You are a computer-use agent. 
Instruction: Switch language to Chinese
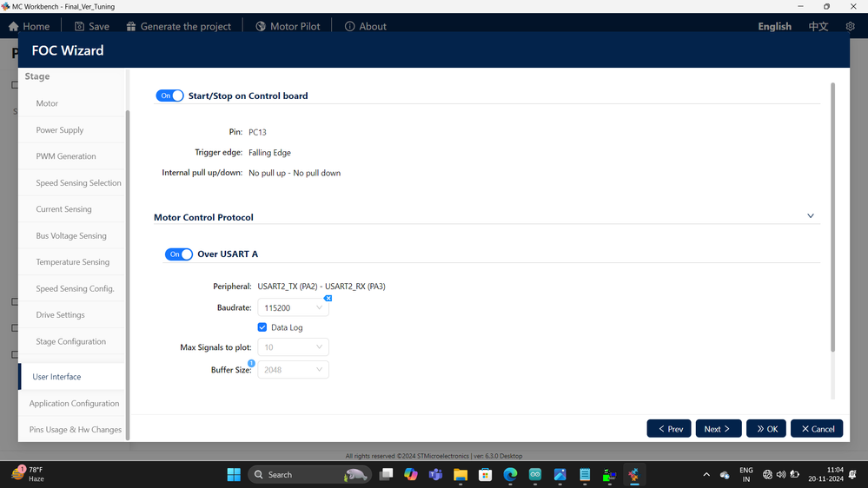tap(818, 27)
